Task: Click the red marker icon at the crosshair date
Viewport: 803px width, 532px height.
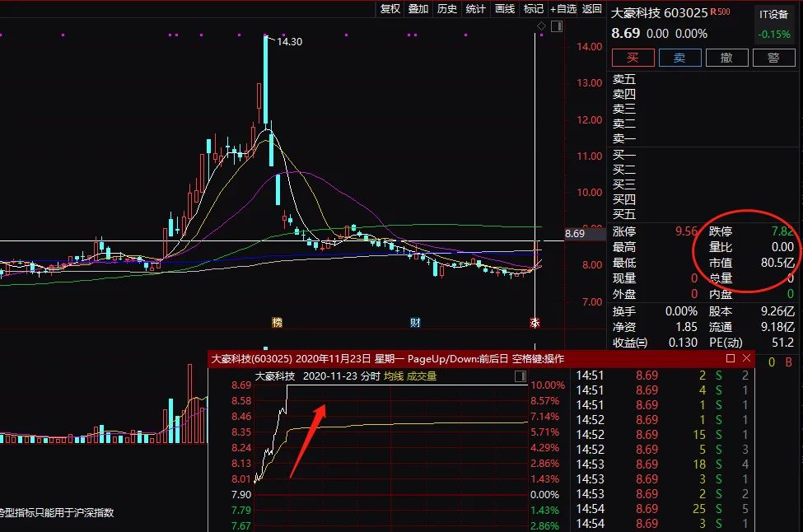Action: 534,321
